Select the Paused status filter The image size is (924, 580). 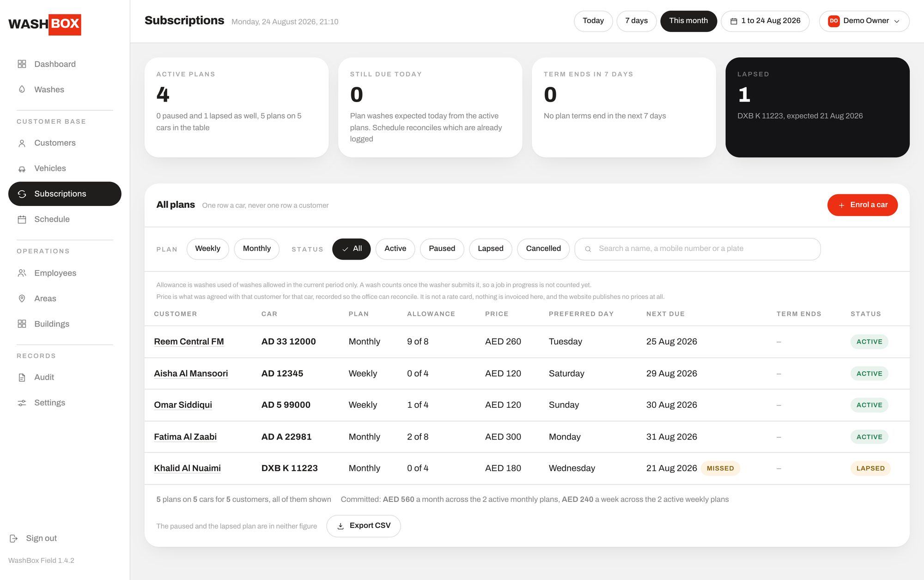point(442,249)
